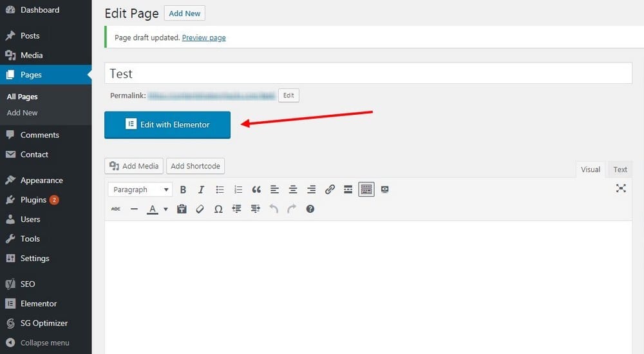The height and width of the screenshot is (354, 644).
Task: Toggle paste as text mode
Action: point(182,209)
